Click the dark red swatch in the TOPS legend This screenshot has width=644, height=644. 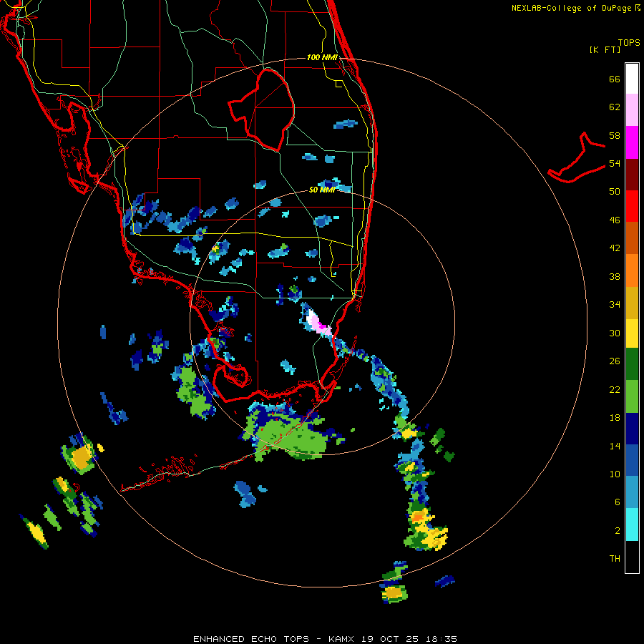pos(632,175)
